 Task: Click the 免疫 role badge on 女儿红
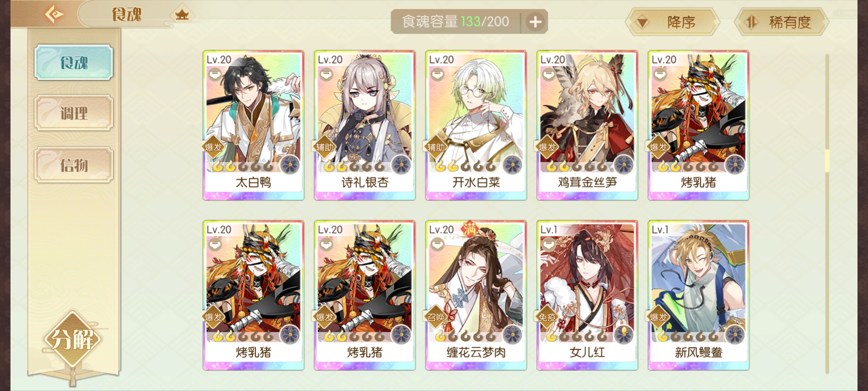(547, 318)
